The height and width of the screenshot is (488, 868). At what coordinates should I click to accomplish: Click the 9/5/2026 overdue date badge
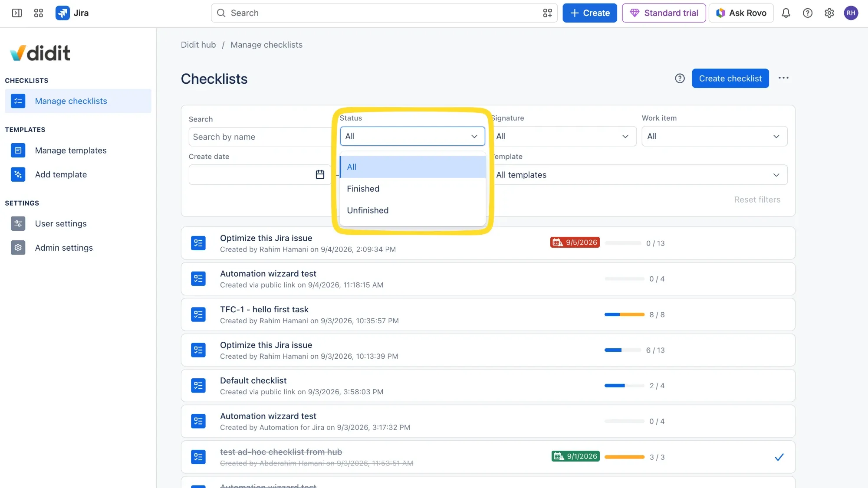point(575,242)
